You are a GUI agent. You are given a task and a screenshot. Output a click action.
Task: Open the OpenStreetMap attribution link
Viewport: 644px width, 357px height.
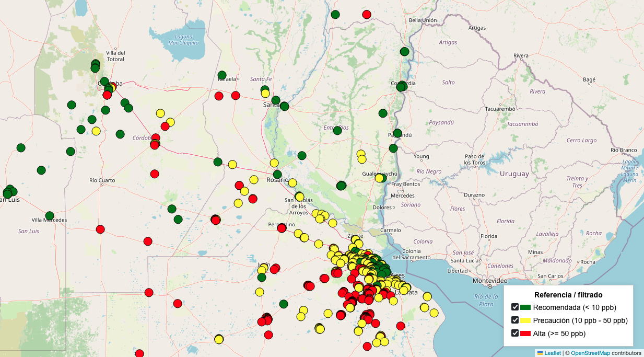click(590, 353)
